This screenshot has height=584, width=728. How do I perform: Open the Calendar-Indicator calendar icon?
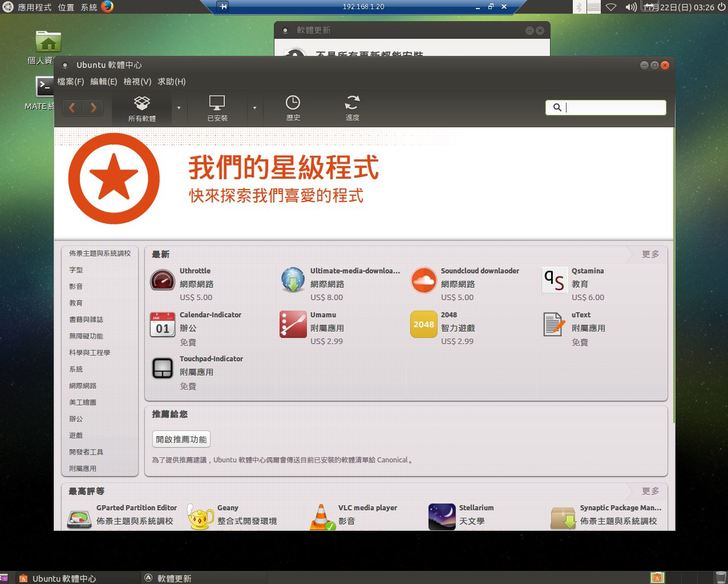pos(162,324)
